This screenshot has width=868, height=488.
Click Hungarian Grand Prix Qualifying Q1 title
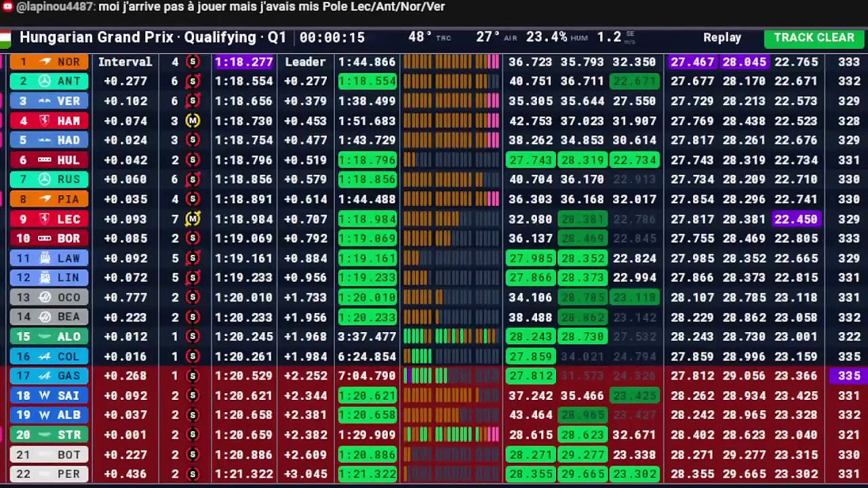[153, 38]
